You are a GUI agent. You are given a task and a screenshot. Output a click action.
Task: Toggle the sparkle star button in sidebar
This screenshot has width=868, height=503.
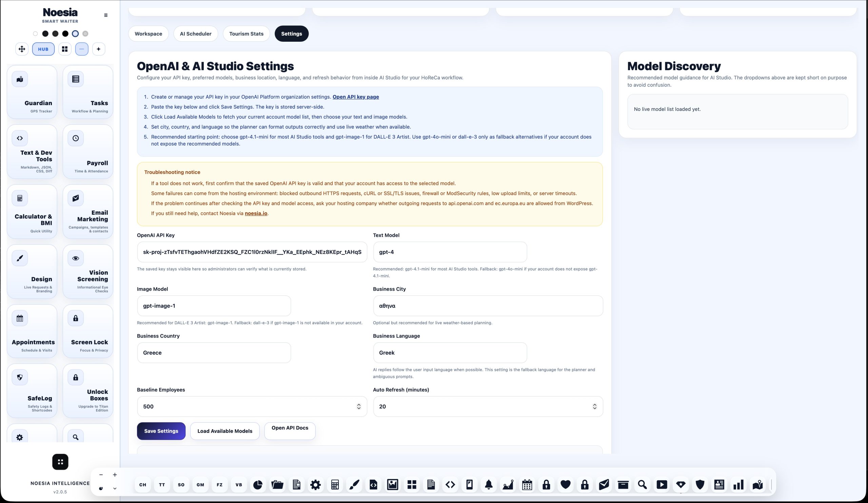99,49
